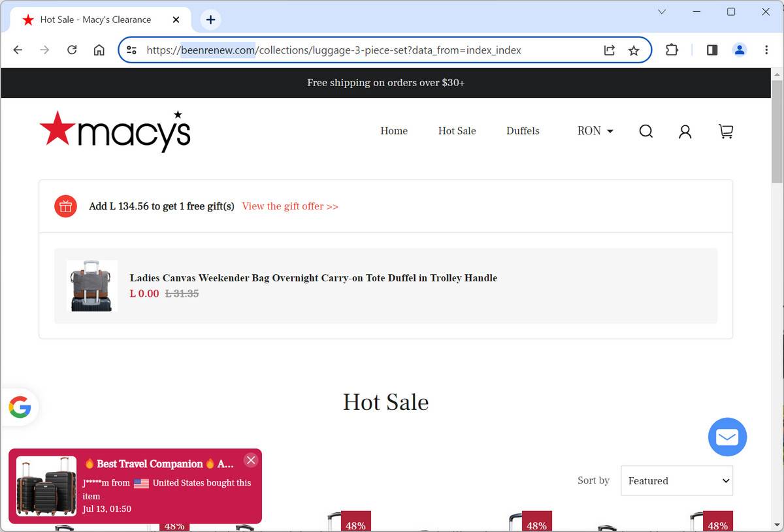Select the Hot Sale - Macy's Clearance tab

(101, 20)
